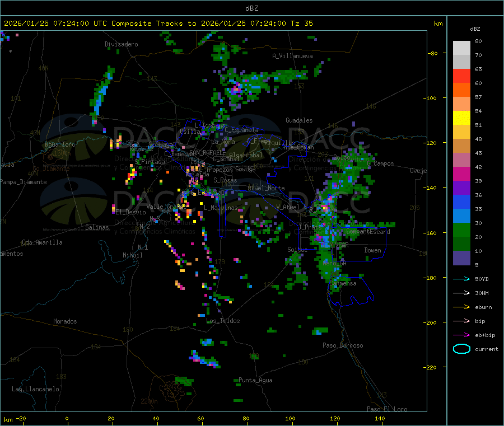Click the Divisadero map label
Image resolution: width=504 pixels, height=426 pixels.
[x=121, y=44]
